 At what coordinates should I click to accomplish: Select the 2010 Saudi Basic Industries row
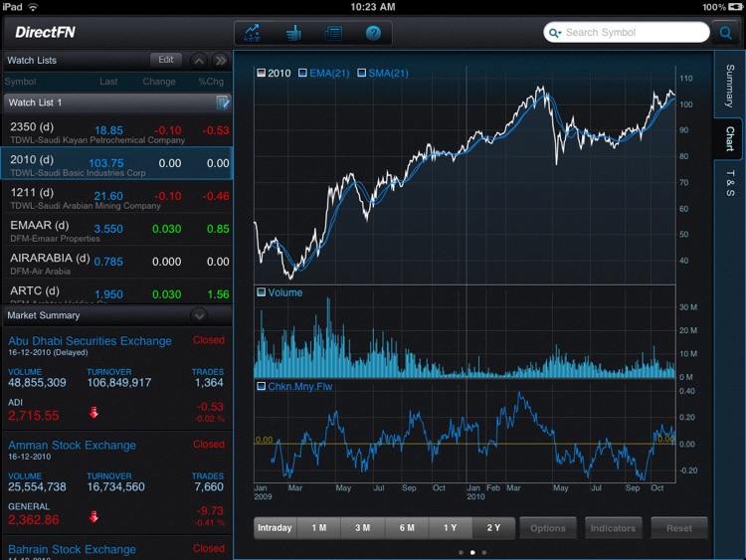pos(117,163)
